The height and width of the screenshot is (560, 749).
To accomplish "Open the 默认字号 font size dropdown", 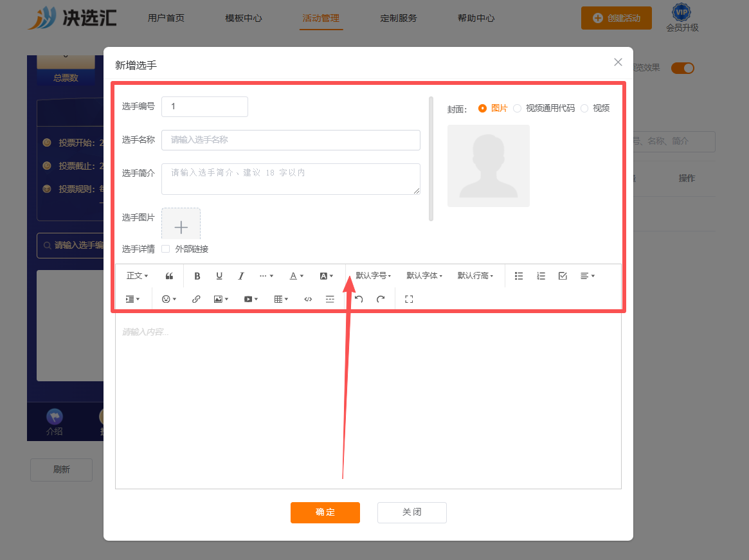I will tap(374, 276).
